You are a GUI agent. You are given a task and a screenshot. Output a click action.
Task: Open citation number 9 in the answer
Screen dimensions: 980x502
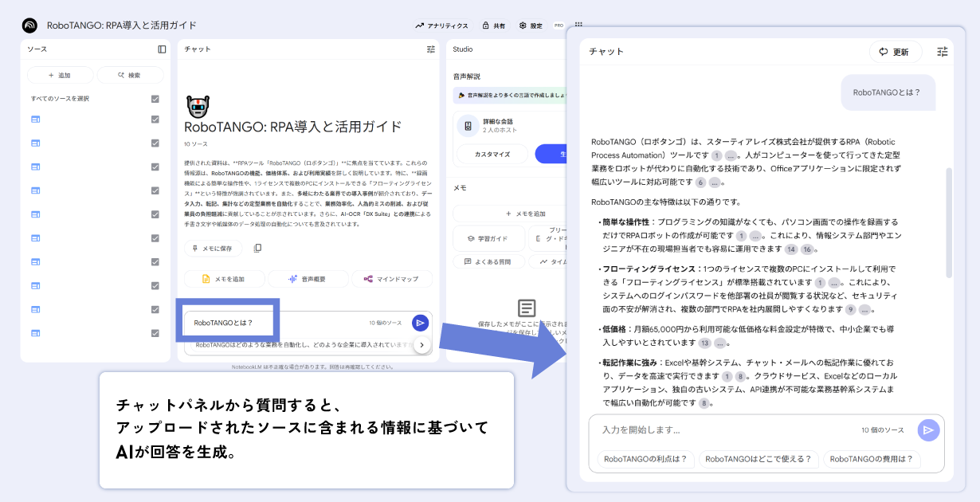pyautogui.click(x=850, y=309)
